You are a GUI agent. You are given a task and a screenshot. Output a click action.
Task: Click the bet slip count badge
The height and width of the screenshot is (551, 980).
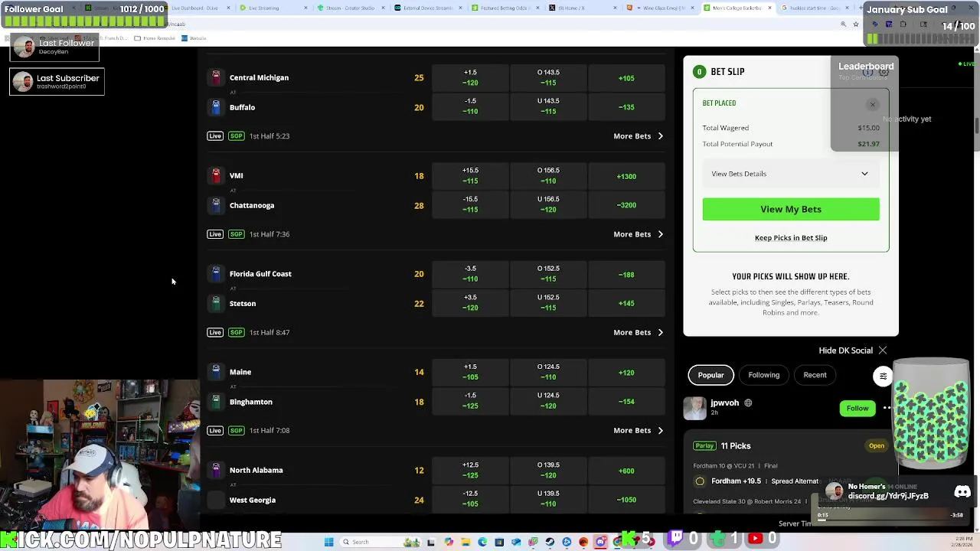(699, 71)
